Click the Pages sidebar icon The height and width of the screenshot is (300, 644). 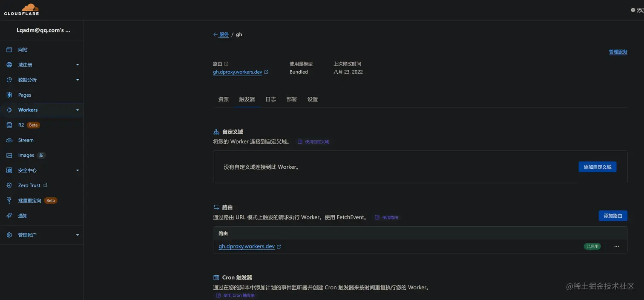[x=9, y=95]
